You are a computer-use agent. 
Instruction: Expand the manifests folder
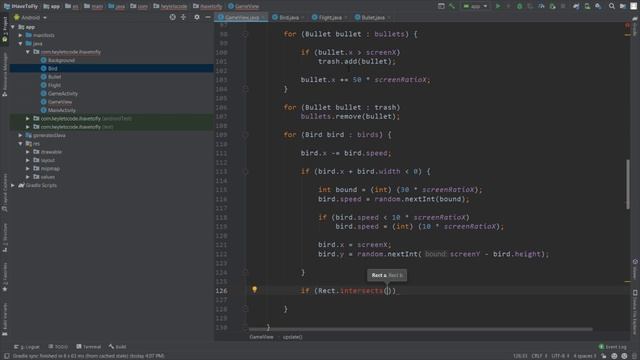pos(20,35)
